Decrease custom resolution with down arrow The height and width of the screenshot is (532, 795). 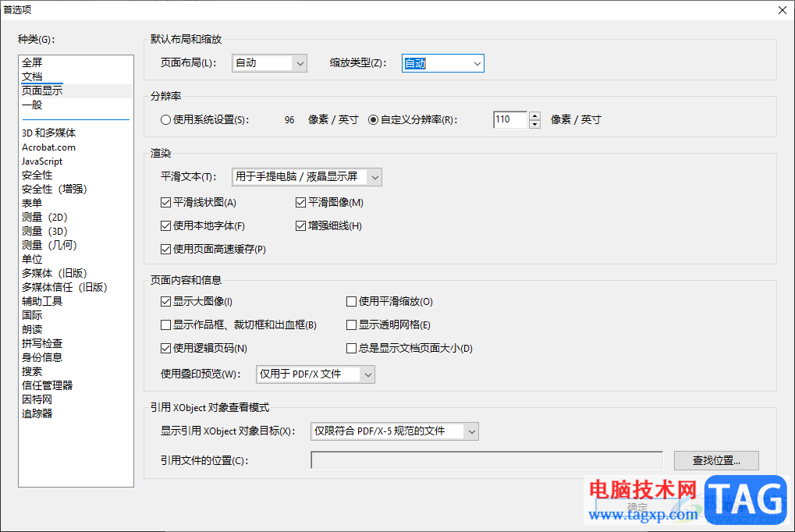pyautogui.click(x=534, y=124)
